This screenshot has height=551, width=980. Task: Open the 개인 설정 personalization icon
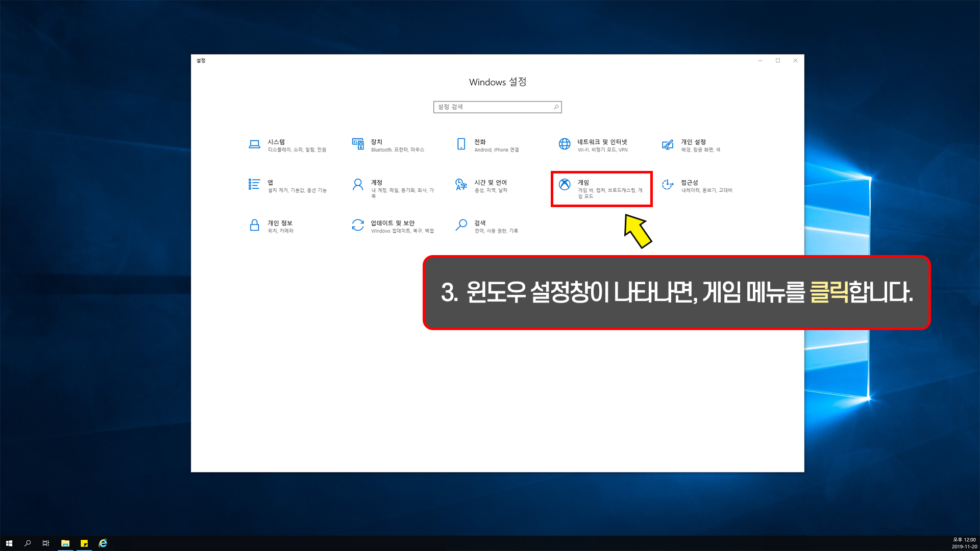click(x=668, y=144)
